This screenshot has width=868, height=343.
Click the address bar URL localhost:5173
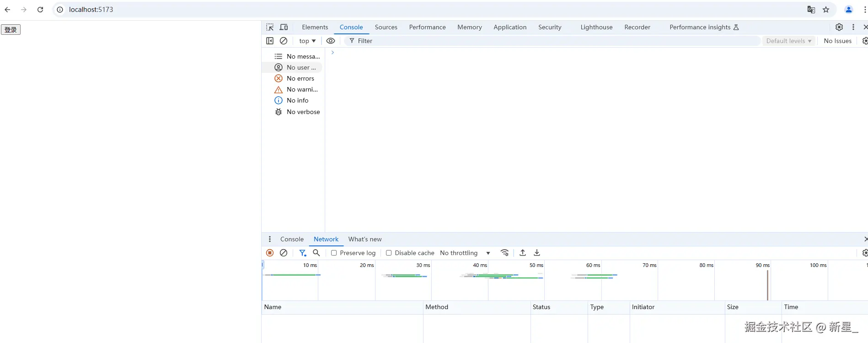click(91, 10)
